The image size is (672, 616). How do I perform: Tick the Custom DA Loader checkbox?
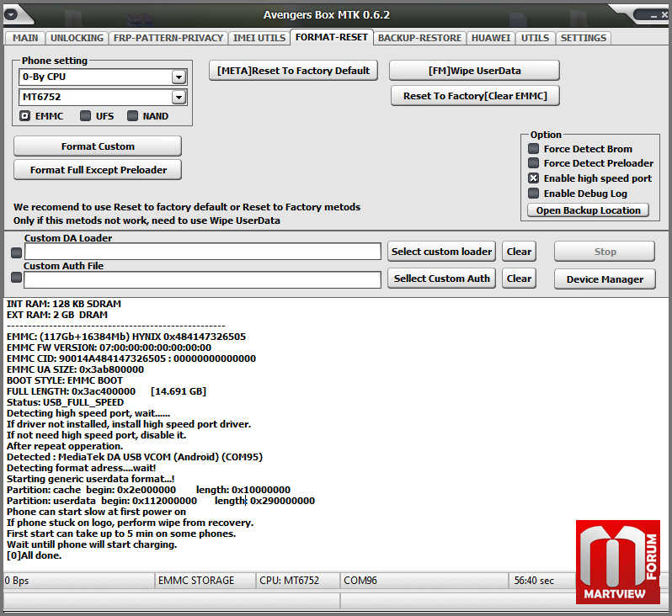16,252
